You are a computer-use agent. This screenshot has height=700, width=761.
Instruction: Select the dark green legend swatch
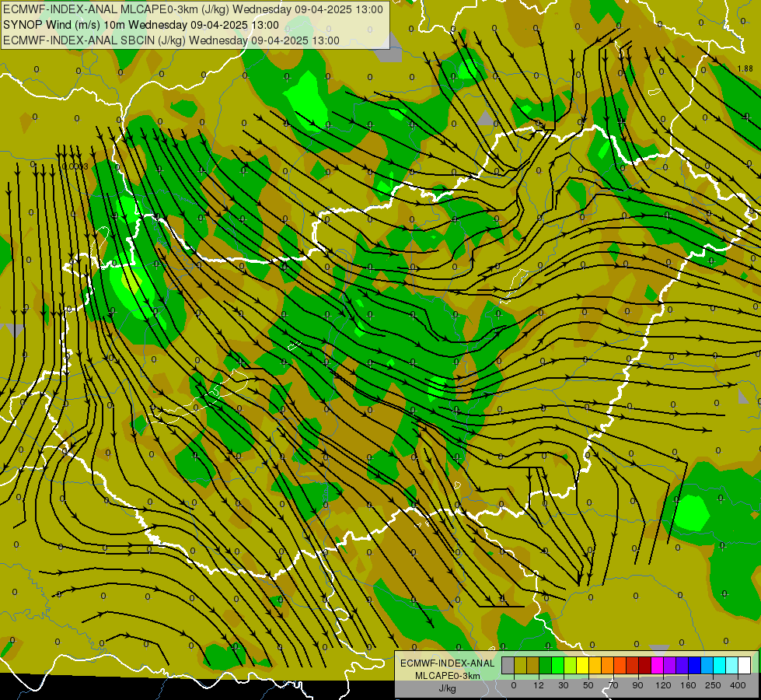[x=546, y=665]
